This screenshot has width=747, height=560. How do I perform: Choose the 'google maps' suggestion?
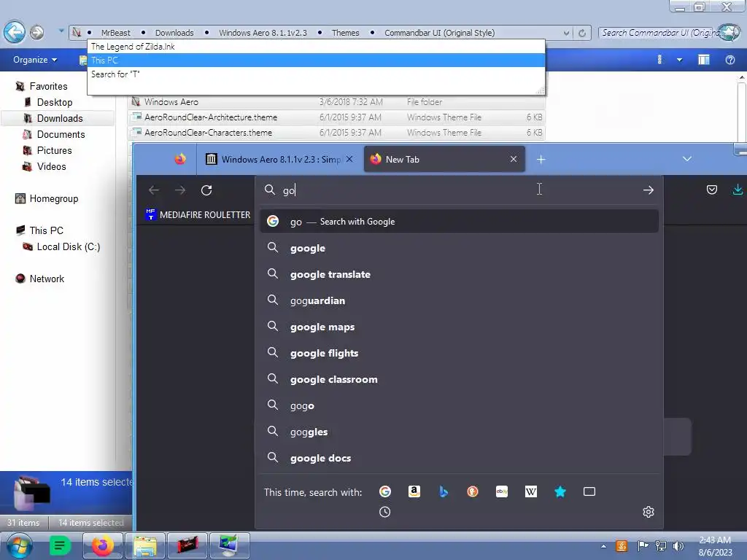[460, 327]
